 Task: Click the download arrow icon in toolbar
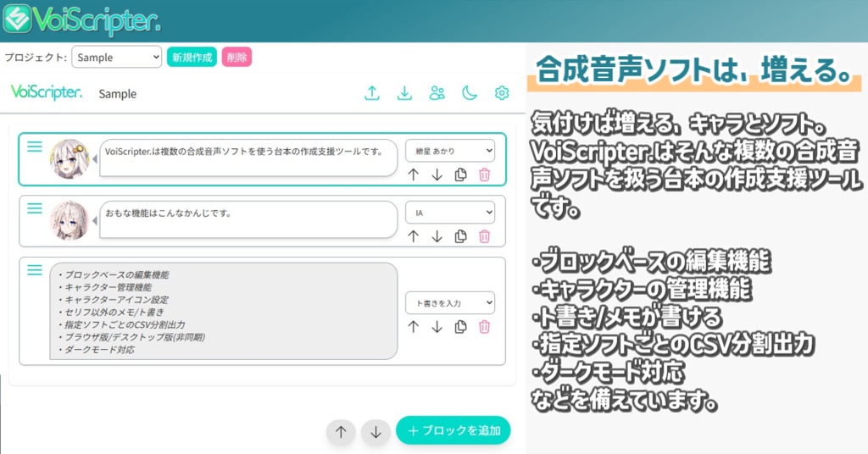click(404, 93)
